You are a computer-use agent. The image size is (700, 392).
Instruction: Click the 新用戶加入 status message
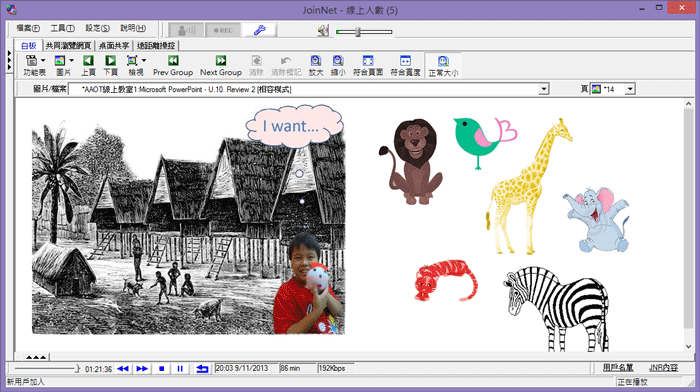tap(25, 382)
